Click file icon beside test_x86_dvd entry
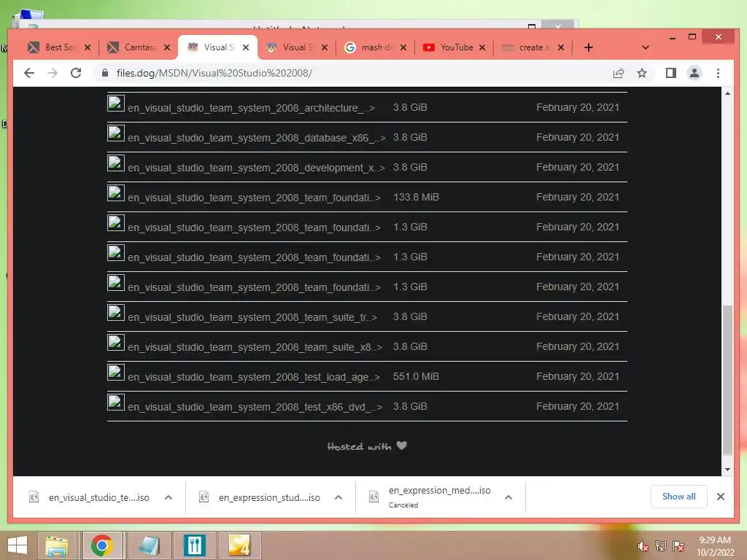Screen dimensions: 747x560 pos(116,402)
